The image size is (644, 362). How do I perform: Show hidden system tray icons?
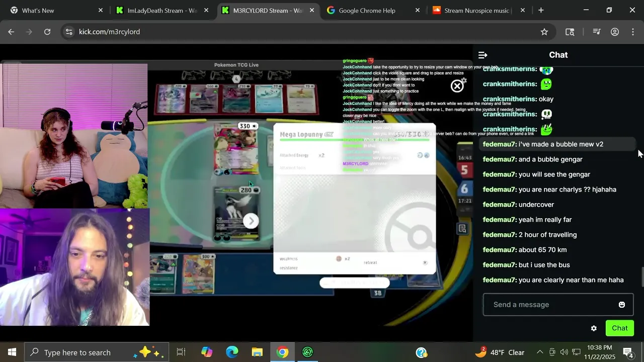click(540, 352)
